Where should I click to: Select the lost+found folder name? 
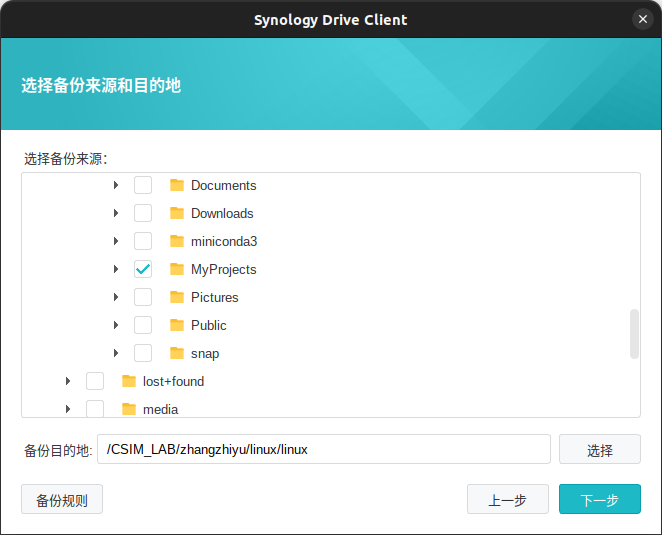click(173, 381)
